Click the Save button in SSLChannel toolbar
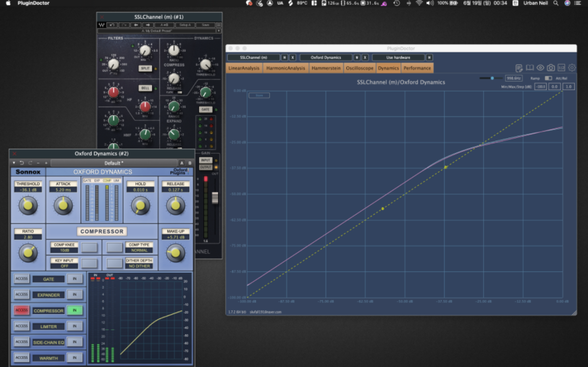Screen dimensions: 588x367 205,25
